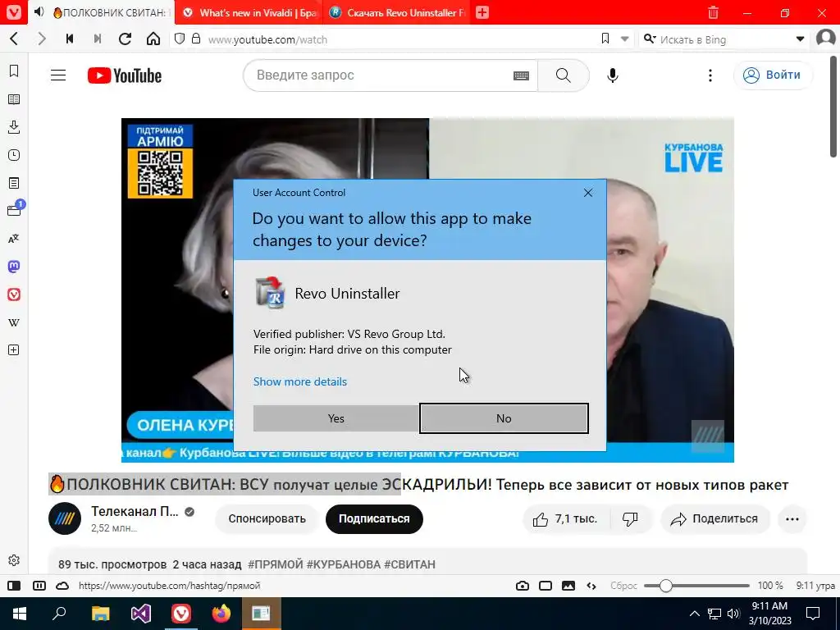Open the #СВИТАН hashtag link
This screenshot has width=840, height=630.
coord(410,564)
